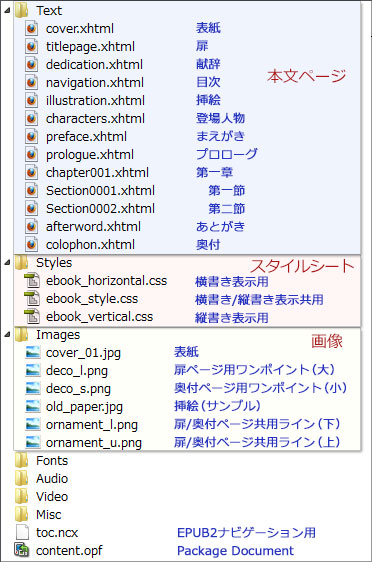The width and height of the screenshot is (372, 562).
Task: Select the Audio folder label
Action: click(52, 478)
